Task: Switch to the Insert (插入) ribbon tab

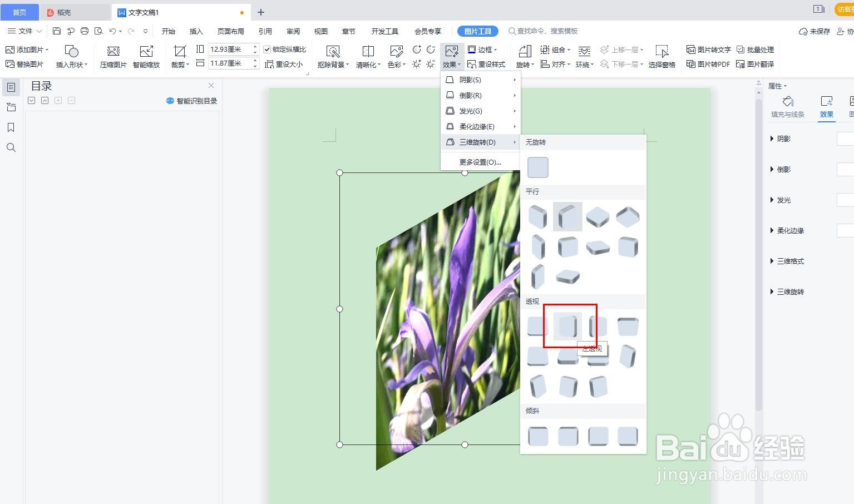Action: [x=196, y=31]
